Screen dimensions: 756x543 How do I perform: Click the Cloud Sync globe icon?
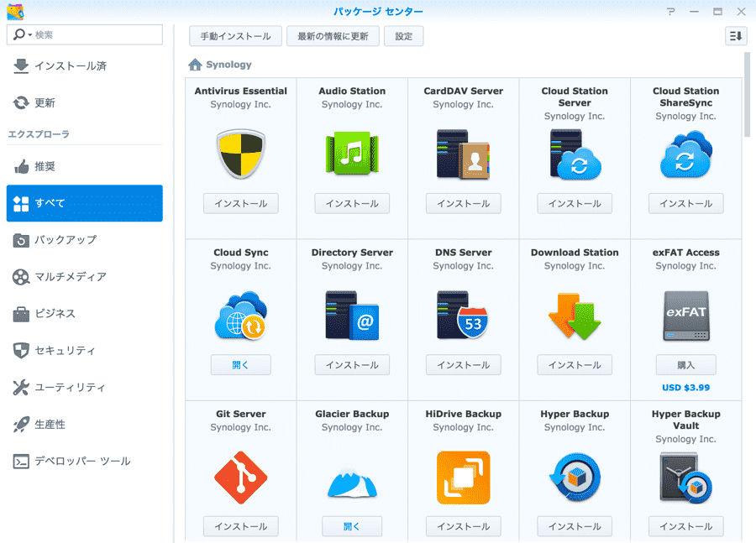[x=240, y=316]
